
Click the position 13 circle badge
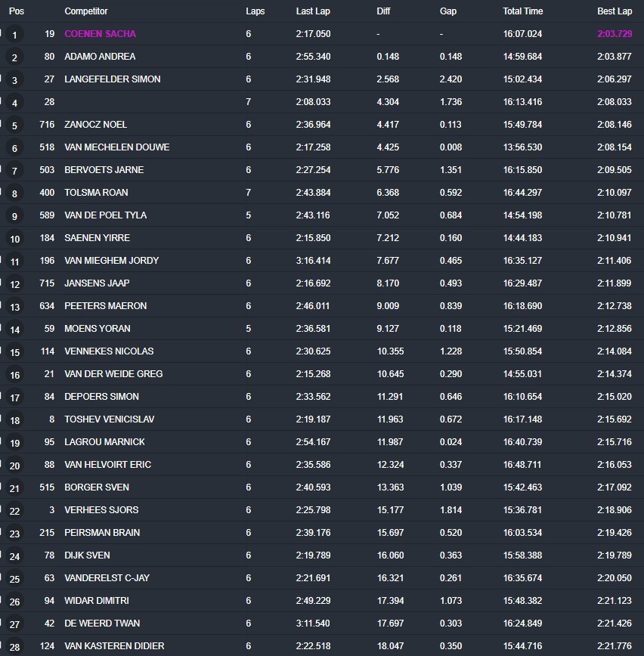(14, 307)
